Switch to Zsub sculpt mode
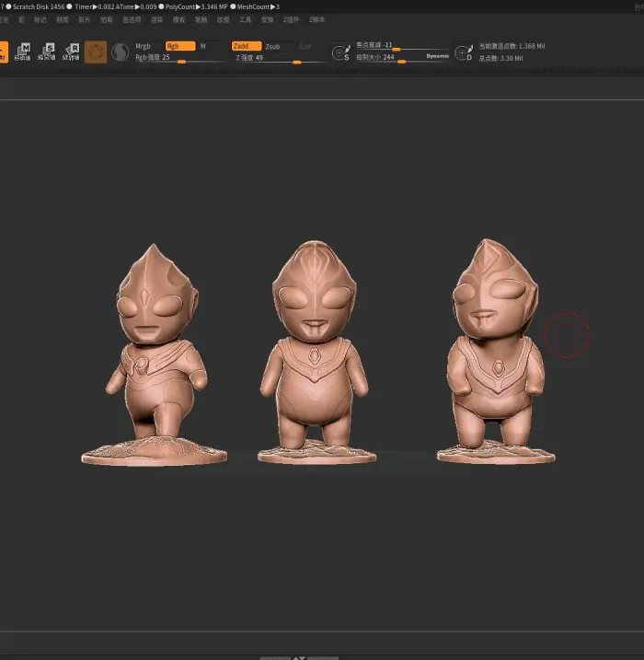Viewport: 644px width, 660px height. coord(272,46)
